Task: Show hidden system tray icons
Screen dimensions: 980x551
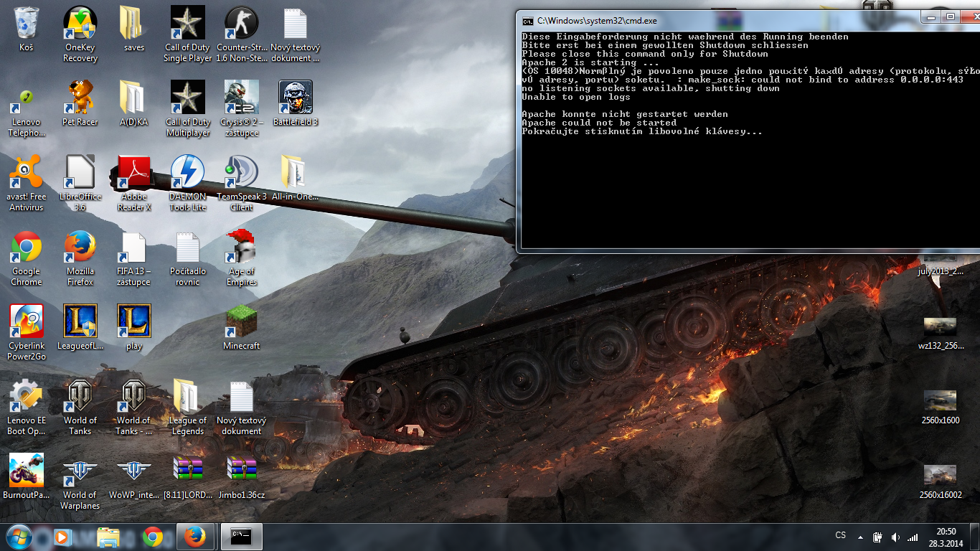Action: point(860,537)
